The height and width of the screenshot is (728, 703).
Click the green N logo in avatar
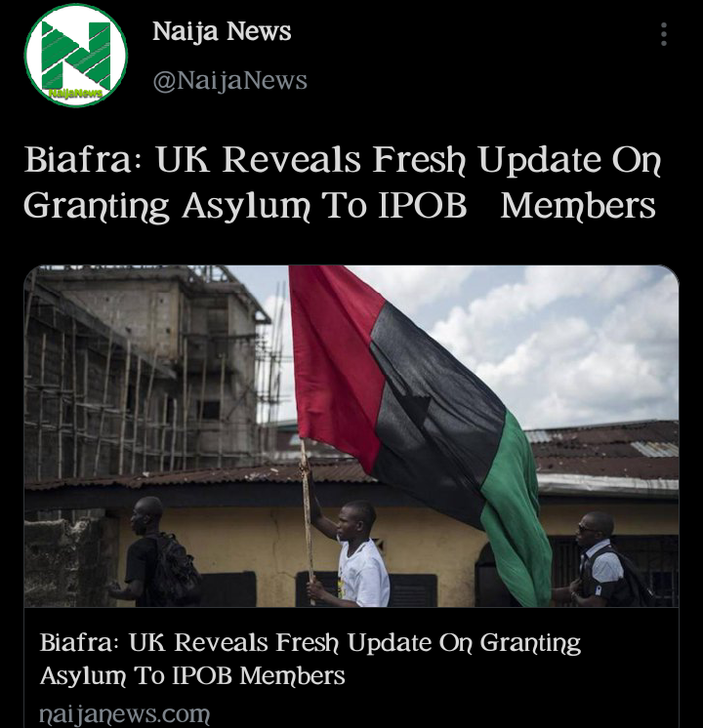(76, 54)
